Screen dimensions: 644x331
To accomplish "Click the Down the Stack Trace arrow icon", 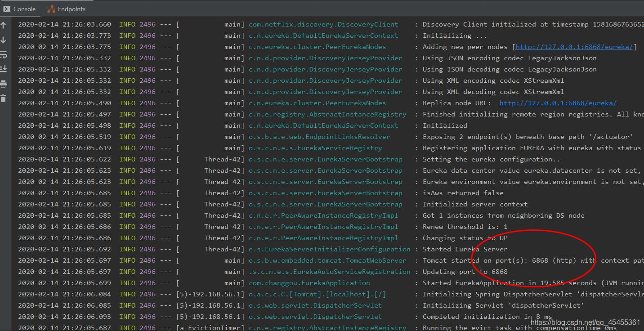I will (4, 40).
